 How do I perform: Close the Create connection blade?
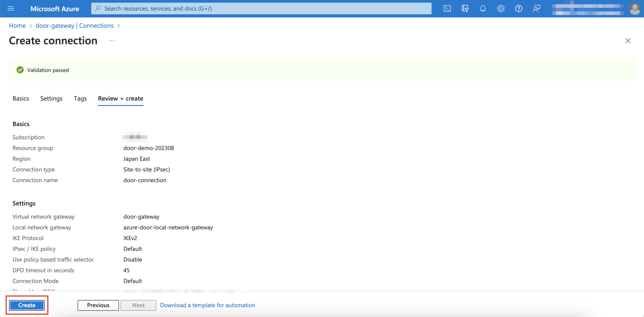click(x=627, y=41)
